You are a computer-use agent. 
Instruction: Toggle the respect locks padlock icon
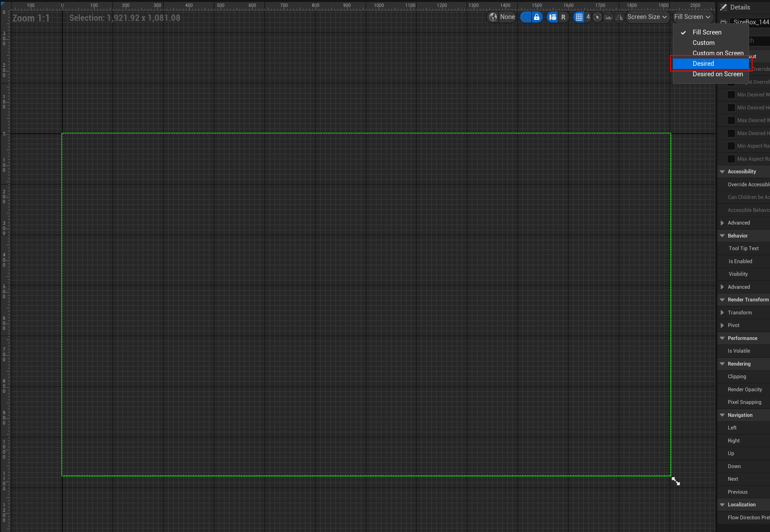point(536,17)
